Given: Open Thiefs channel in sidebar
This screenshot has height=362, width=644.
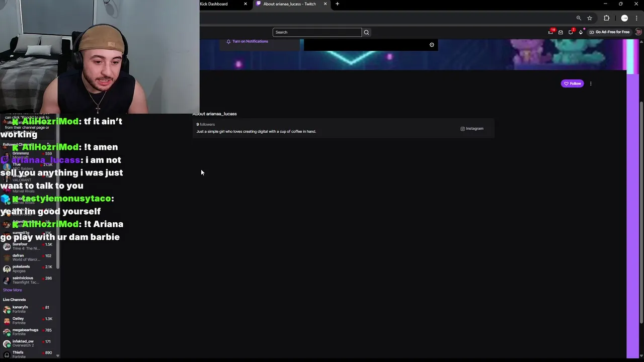Looking at the screenshot, I should pyautogui.click(x=29, y=354).
